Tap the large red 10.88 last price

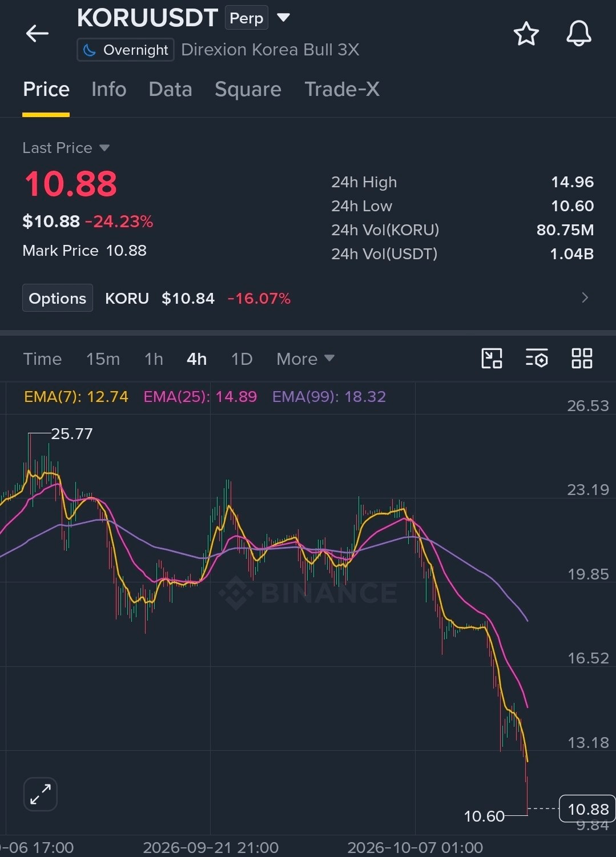pyautogui.click(x=71, y=184)
